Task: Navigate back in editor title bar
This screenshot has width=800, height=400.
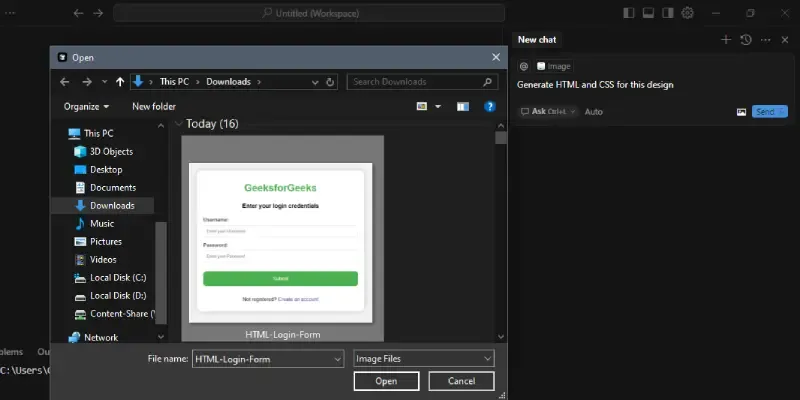Action: pyautogui.click(x=78, y=13)
